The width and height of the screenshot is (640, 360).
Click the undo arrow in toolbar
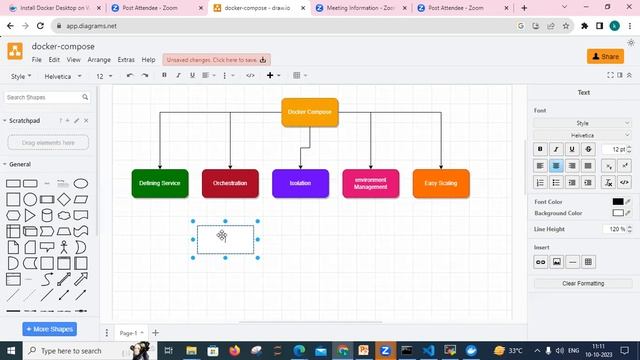point(130,76)
